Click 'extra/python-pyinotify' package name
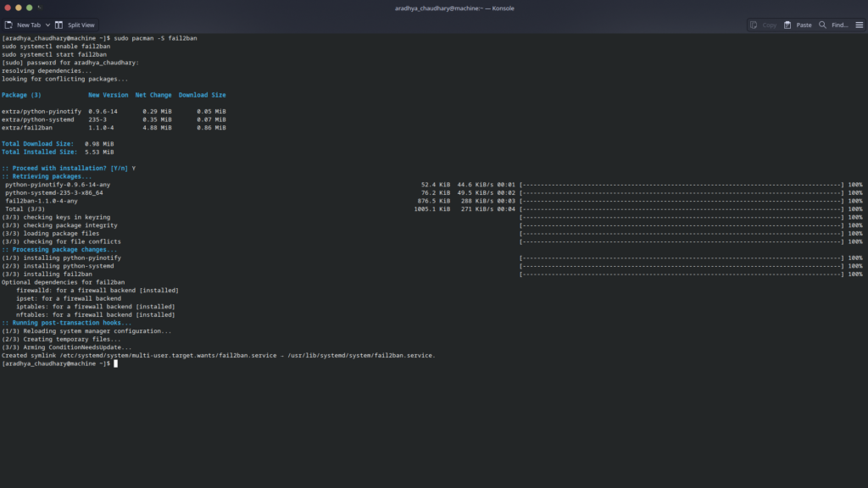 coord(42,111)
